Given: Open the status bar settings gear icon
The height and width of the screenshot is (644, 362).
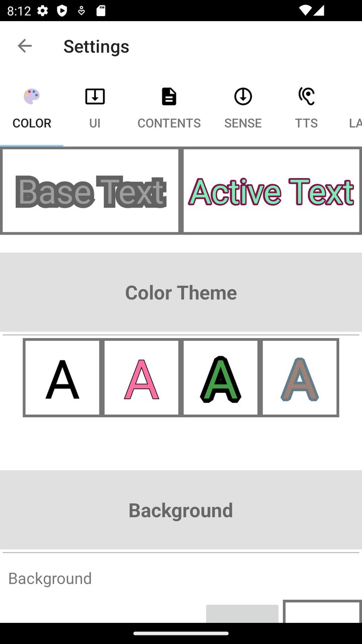Looking at the screenshot, I should pos(43,11).
